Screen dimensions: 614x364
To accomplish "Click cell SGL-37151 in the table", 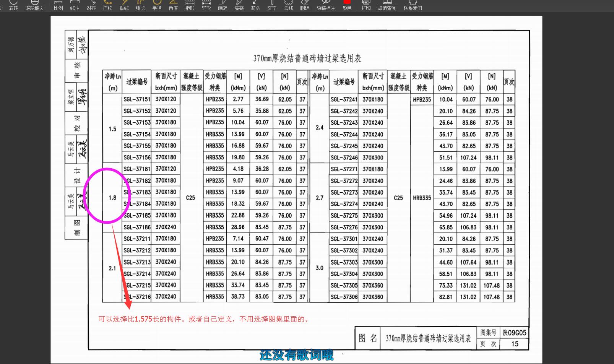I will (x=137, y=99).
